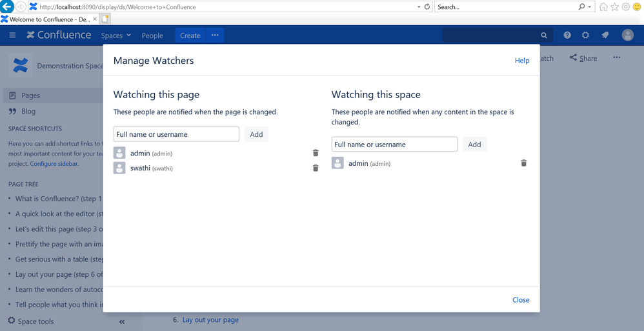Open Lay out your page tree item
Screen dimensions: 644x331
click(59, 274)
